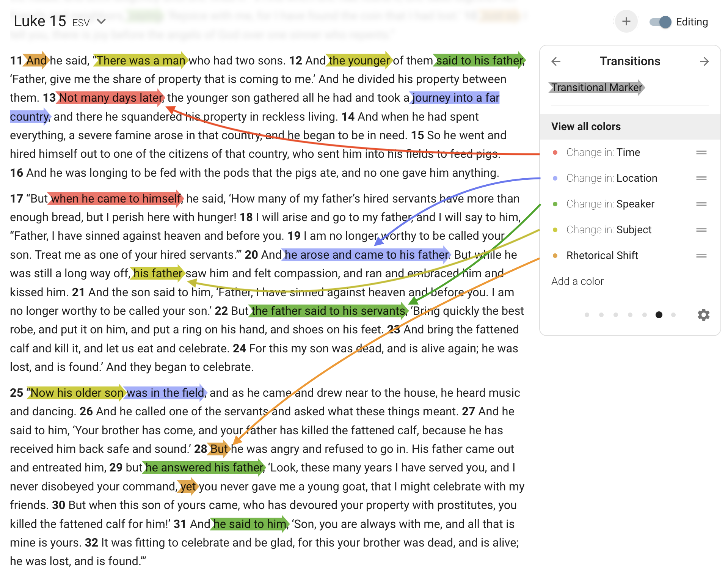Select the Transitional Marker style

pos(596,88)
